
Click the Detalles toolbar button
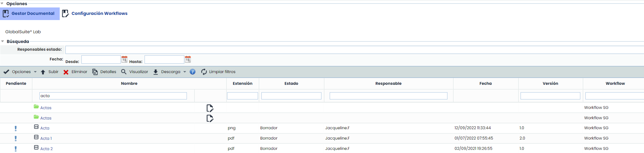tap(104, 72)
